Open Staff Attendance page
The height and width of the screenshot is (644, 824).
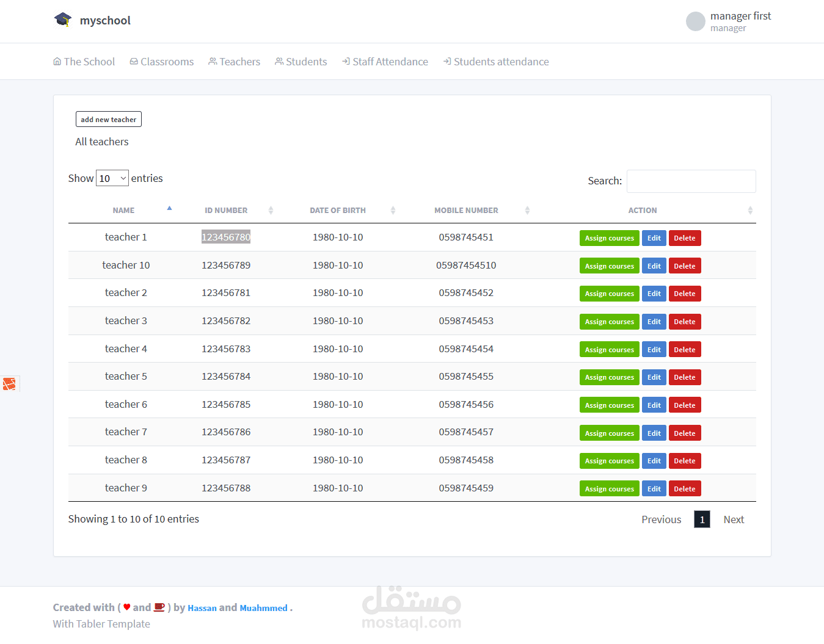(x=385, y=62)
